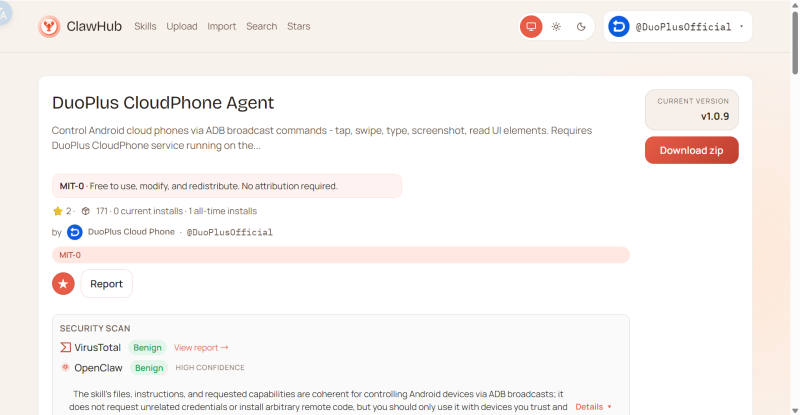The width and height of the screenshot is (800, 415).
Task: Open the Search page
Action: point(262,26)
